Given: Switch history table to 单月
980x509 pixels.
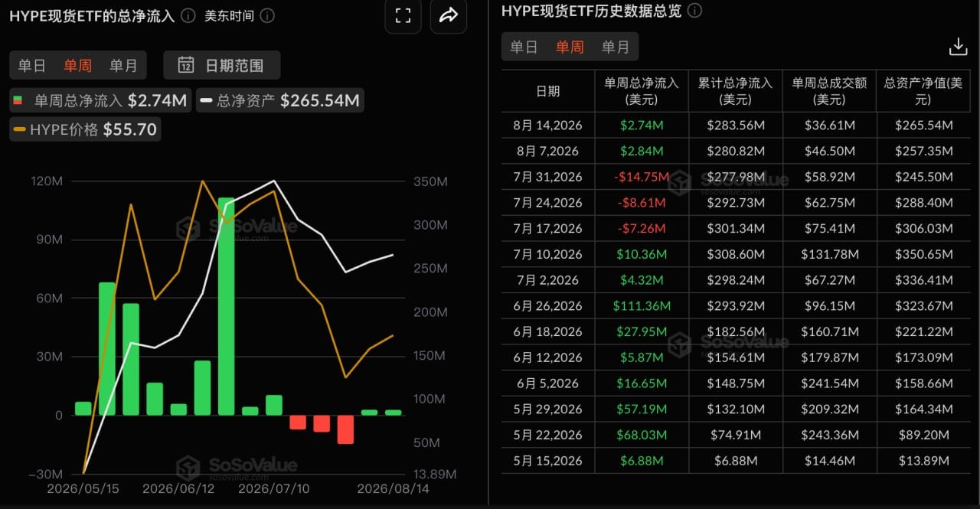Looking at the screenshot, I should click(x=616, y=47).
